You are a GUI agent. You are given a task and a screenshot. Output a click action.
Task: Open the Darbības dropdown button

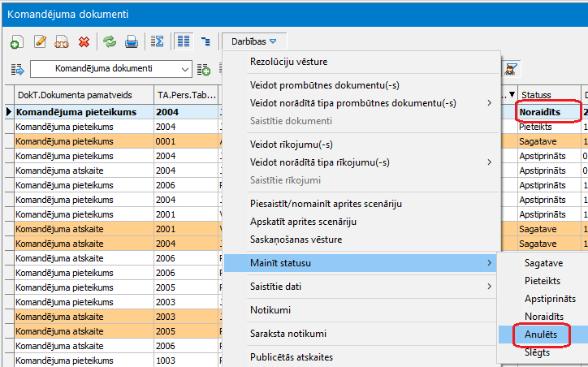[x=254, y=41]
